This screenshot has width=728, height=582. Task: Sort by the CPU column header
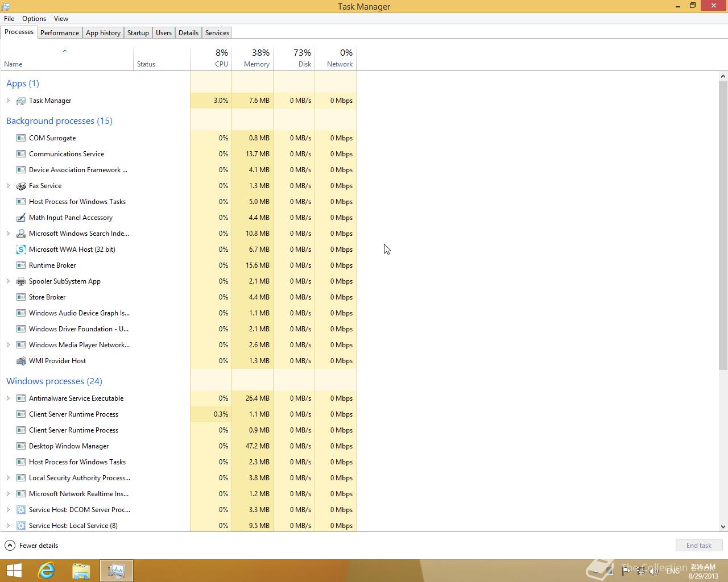point(211,58)
